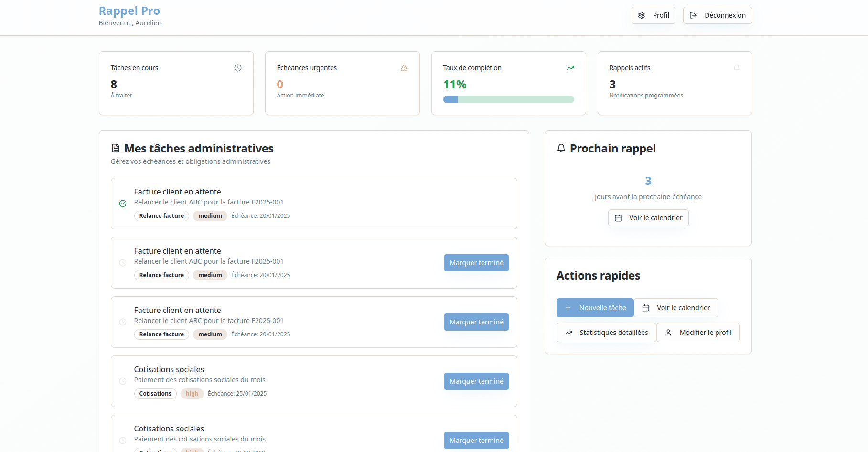Click the document icon beside Mes tâches administratives
868x452 pixels.
click(x=116, y=149)
